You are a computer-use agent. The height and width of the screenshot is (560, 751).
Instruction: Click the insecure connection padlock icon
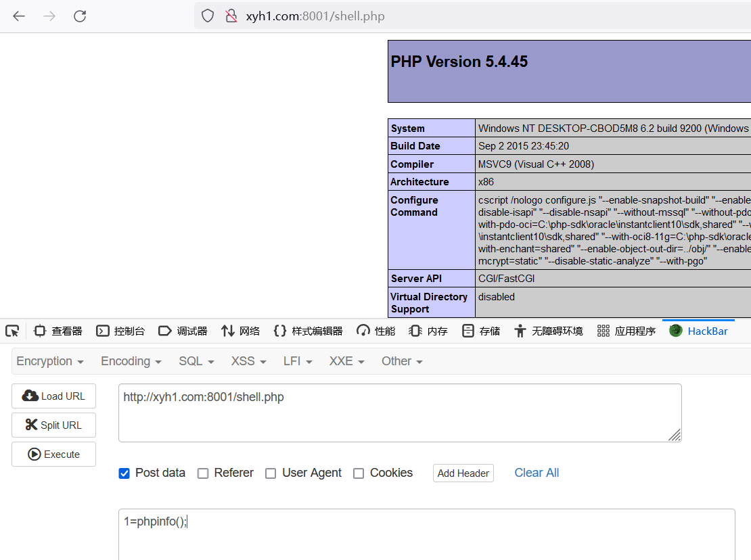click(231, 16)
